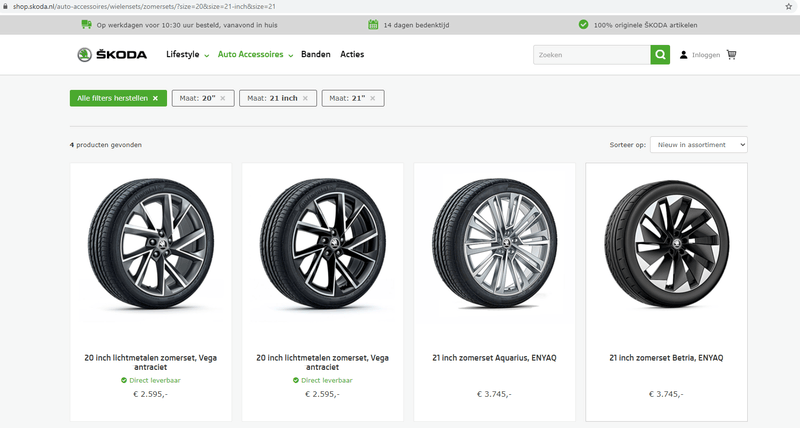Open the Acties menu item

point(351,55)
